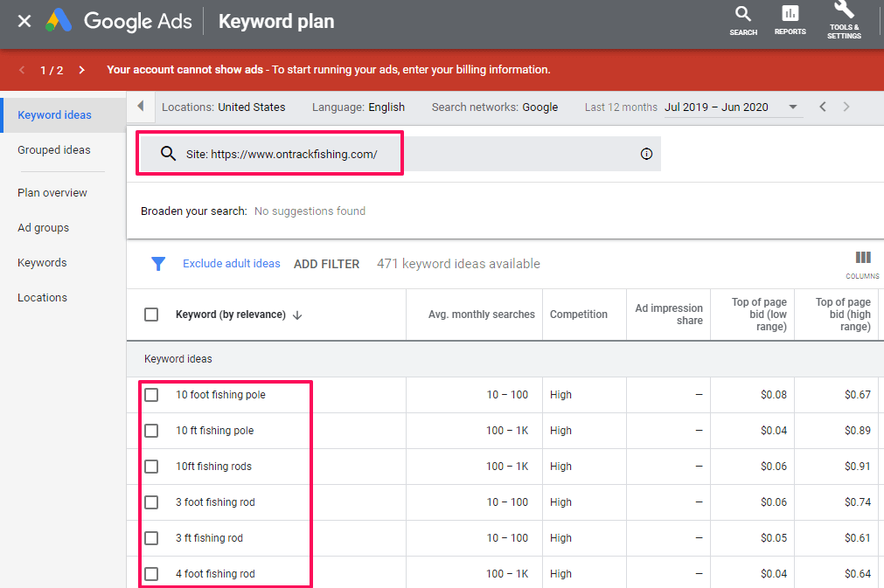The width and height of the screenshot is (884, 588).
Task: Sort by Competition column header
Action: pos(579,315)
